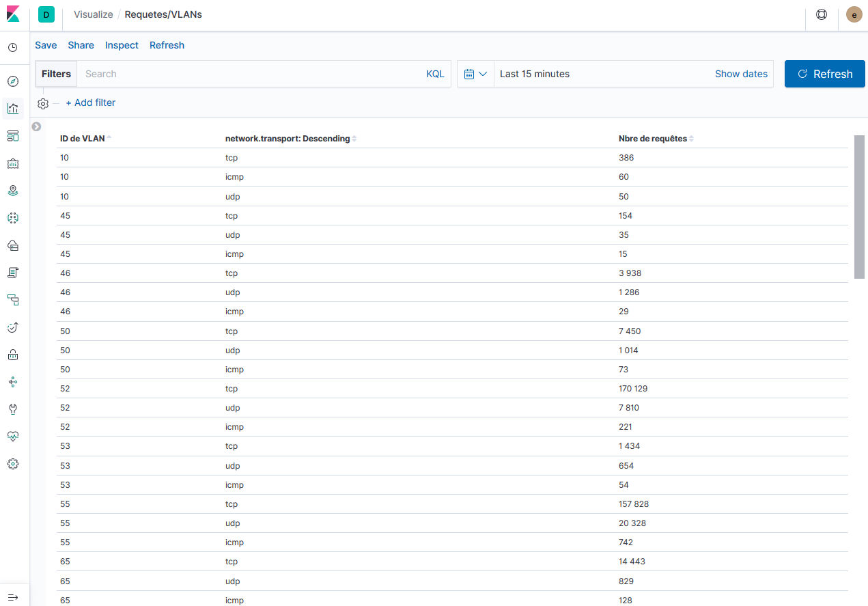This screenshot has width=868, height=606.
Task: Open the Logs sidebar icon
Action: pyautogui.click(x=13, y=273)
